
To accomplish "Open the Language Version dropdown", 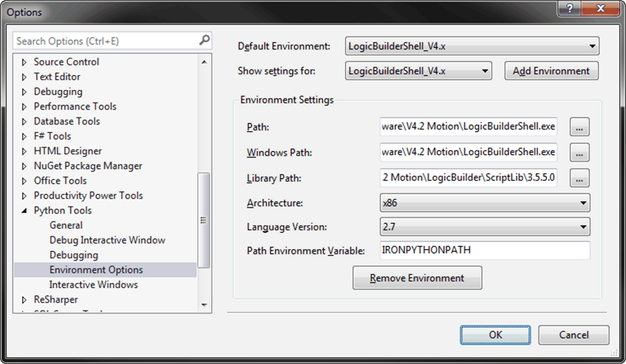I will coord(583,227).
